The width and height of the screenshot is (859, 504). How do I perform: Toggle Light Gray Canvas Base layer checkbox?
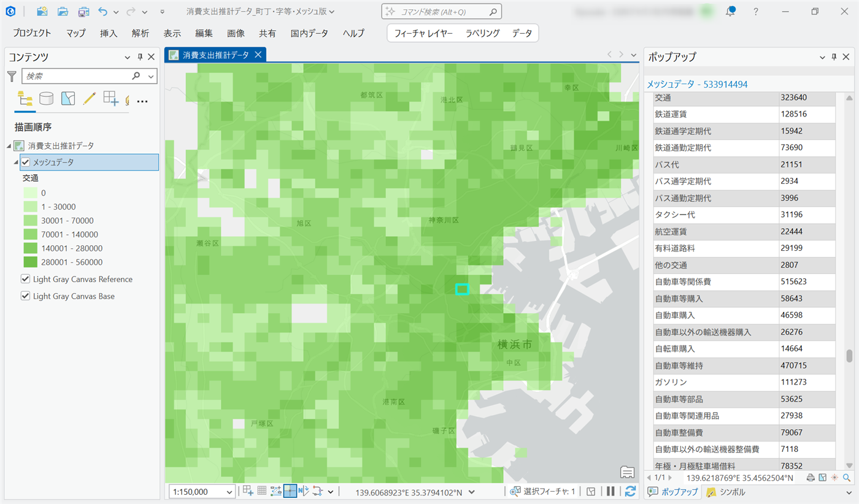(26, 296)
